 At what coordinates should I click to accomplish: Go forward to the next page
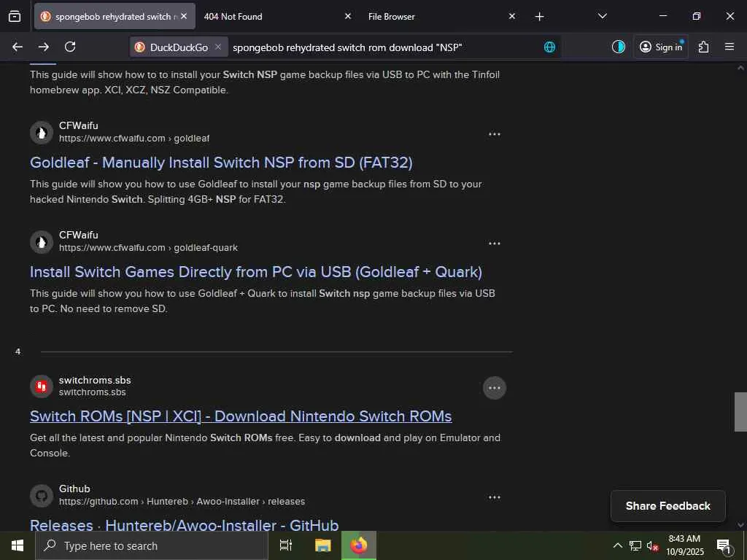click(x=43, y=47)
